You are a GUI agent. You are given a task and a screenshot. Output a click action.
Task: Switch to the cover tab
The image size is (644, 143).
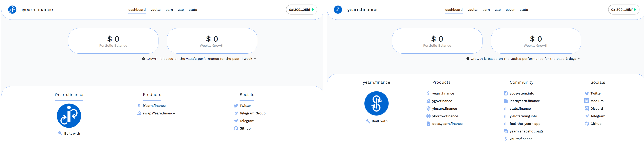point(510,10)
